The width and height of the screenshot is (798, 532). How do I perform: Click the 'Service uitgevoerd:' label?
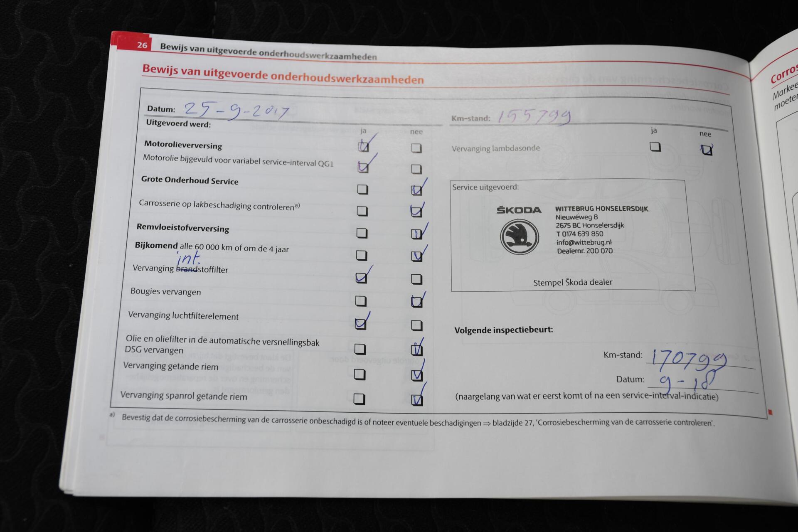click(485, 187)
